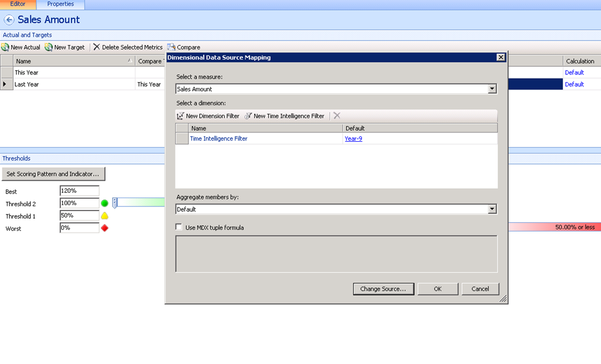Confirm dialog with OK button
Screen dimensions: 601x364
click(x=438, y=289)
